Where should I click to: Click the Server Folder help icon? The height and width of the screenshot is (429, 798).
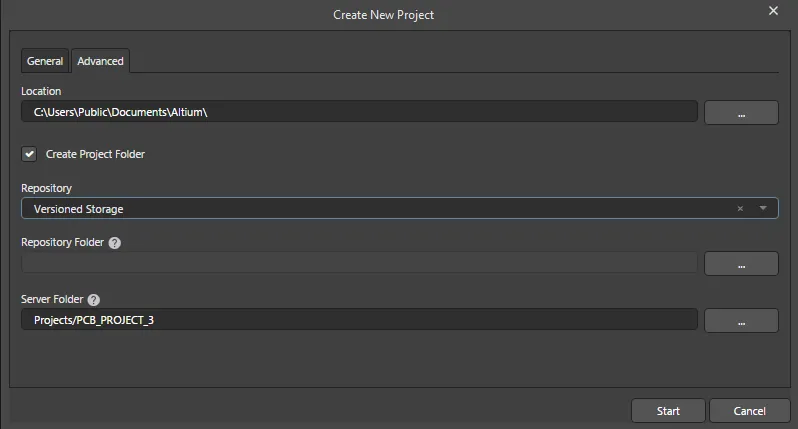click(94, 299)
